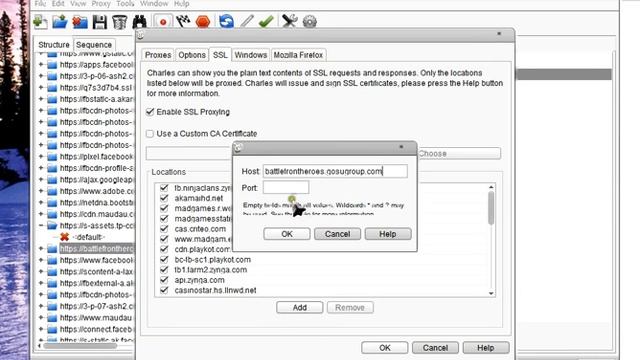Click Help in Proxy Settings dialog

pyautogui.click(x=486, y=348)
